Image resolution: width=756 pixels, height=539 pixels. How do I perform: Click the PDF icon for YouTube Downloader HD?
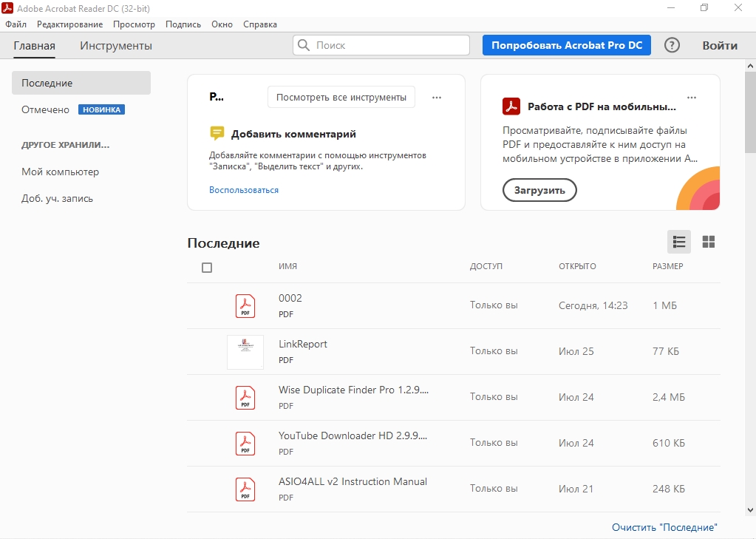(245, 443)
